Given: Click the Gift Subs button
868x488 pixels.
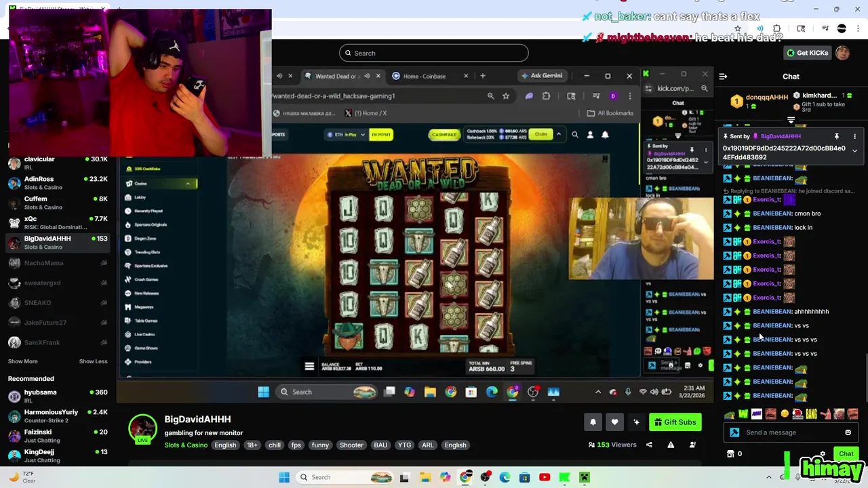Looking at the screenshot, I should (x=675, y=422).
